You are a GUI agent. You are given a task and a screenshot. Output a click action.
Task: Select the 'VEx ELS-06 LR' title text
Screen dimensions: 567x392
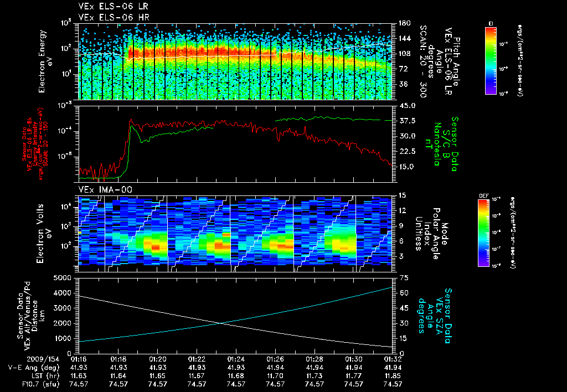pos(113,7)
